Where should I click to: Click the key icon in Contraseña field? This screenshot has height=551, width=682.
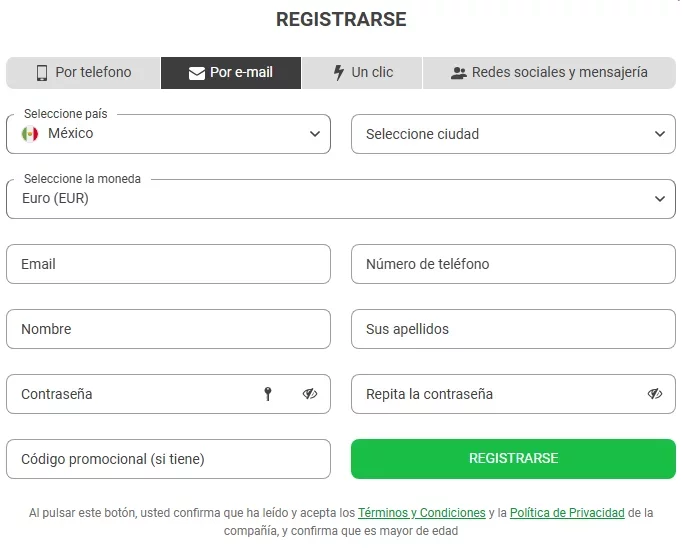268,394
